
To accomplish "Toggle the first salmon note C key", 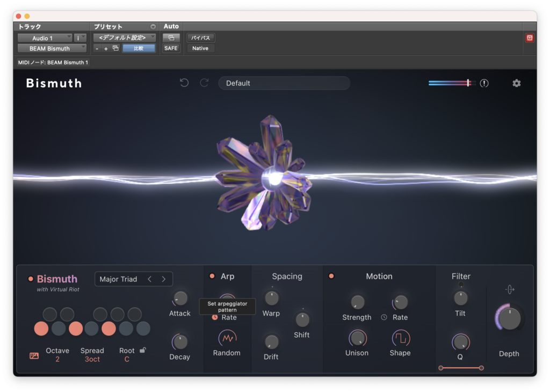I will tap(41, 329).
